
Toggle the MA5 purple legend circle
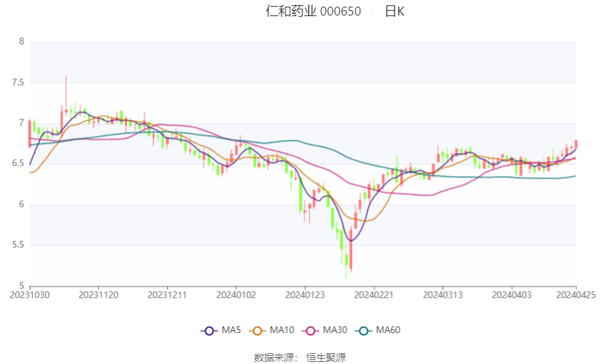point(209,330)
